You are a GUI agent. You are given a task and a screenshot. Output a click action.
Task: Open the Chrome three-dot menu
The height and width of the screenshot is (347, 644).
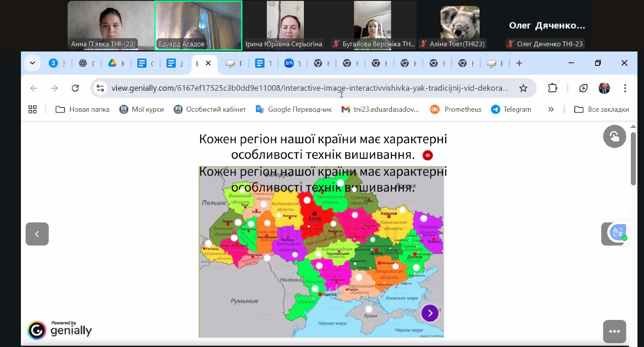point(625,88)
